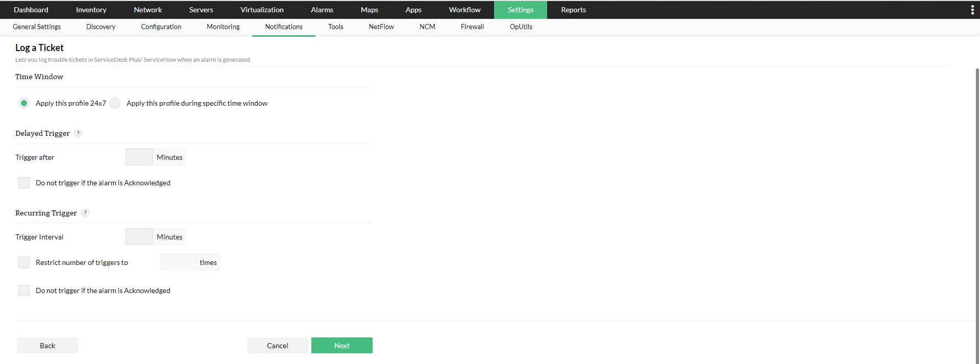Click the Cancel button

pos(278,346)
